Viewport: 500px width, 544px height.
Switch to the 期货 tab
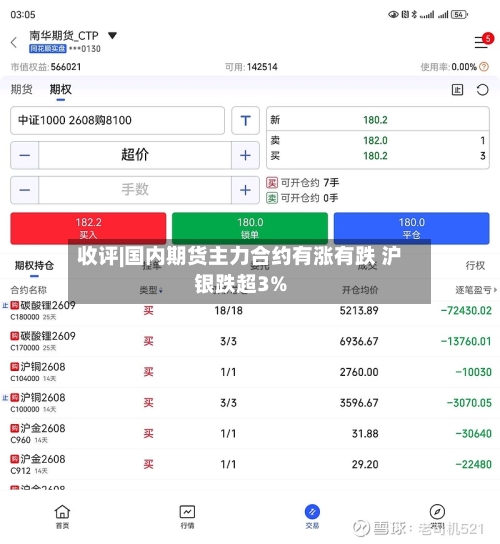tap(22, 89)
